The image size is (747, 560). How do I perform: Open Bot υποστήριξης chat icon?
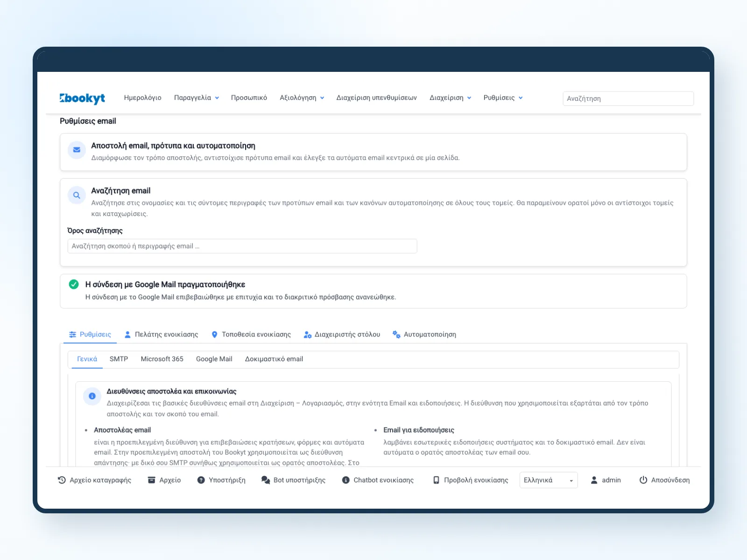point(266,480)
